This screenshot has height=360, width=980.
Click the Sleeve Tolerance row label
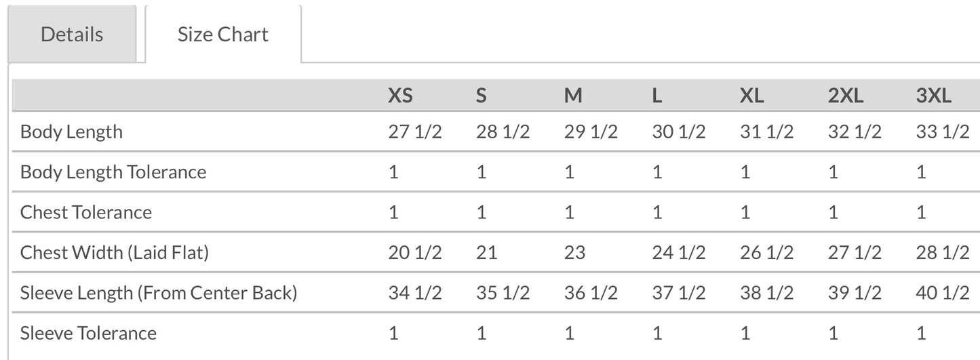click(x=88, y=333)
